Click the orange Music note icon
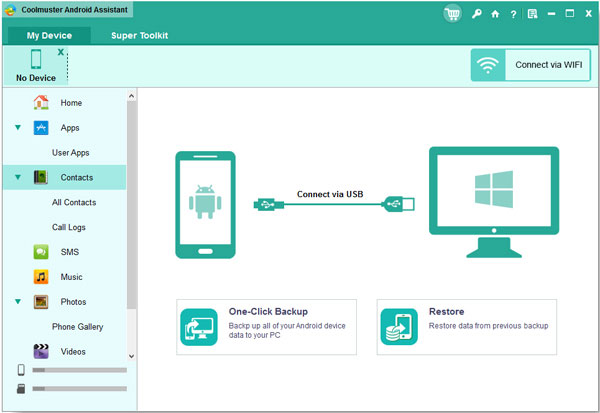This screenshot has width=600, height=413. tap(41, 277)
